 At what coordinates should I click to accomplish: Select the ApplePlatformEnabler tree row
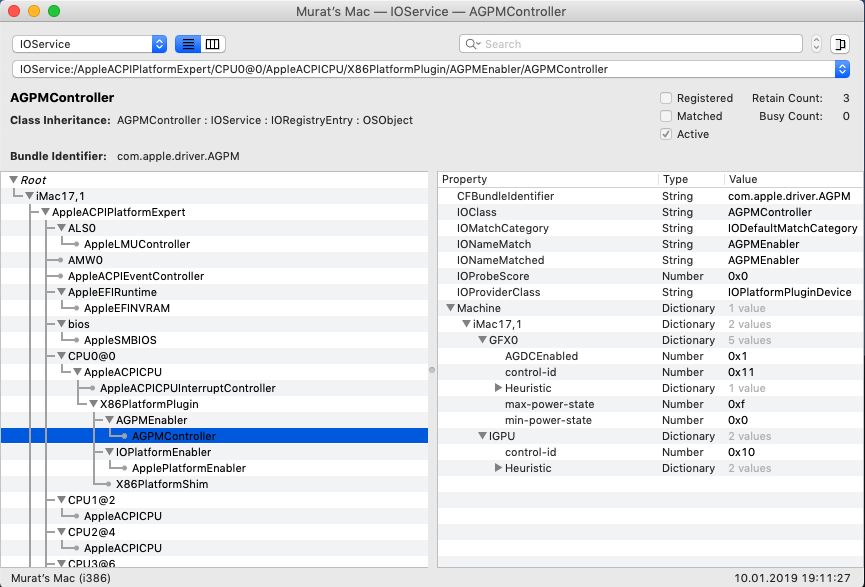pos(214,468)
